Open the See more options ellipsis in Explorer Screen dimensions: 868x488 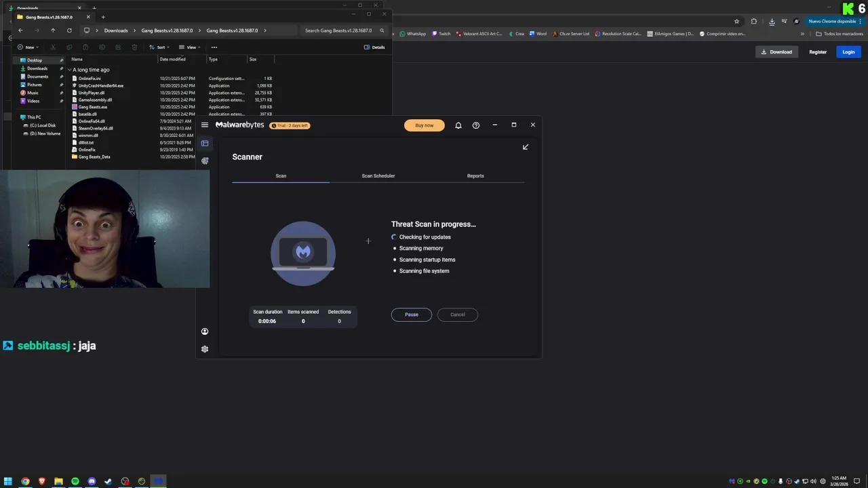[x=214, y=47]
